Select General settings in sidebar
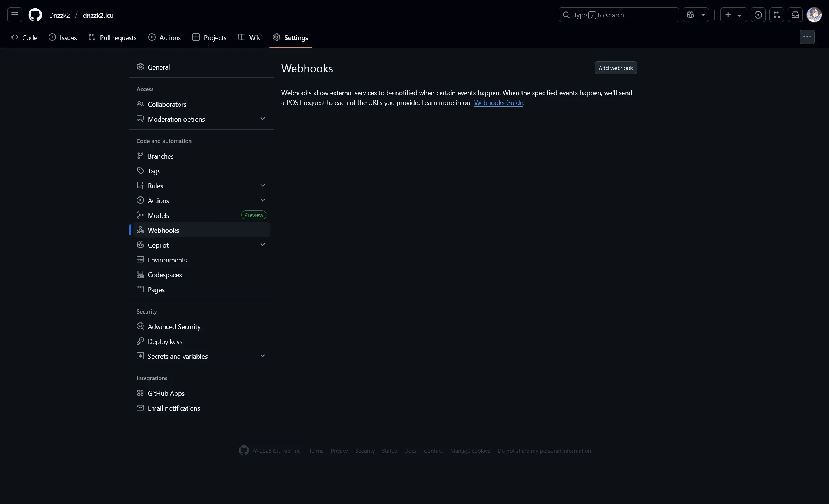Screen dimensions: 829x504 pyautogui.click(x=159, y=67)
